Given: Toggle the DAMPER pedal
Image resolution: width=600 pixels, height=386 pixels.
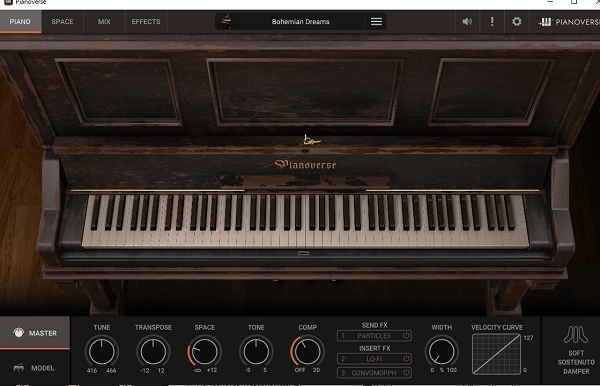Looking at the screenshot, I should click(x=576, y=371).
